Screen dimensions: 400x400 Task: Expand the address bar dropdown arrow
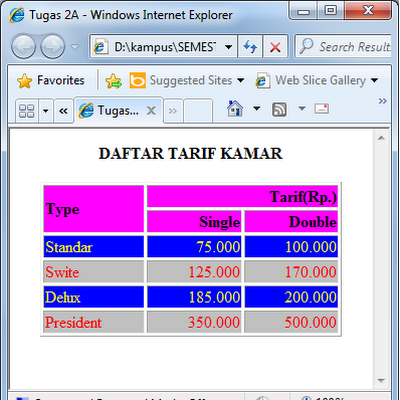coord(229,47)
